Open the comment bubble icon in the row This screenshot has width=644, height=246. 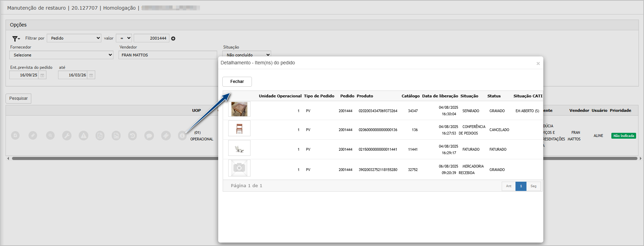[149, 136]
